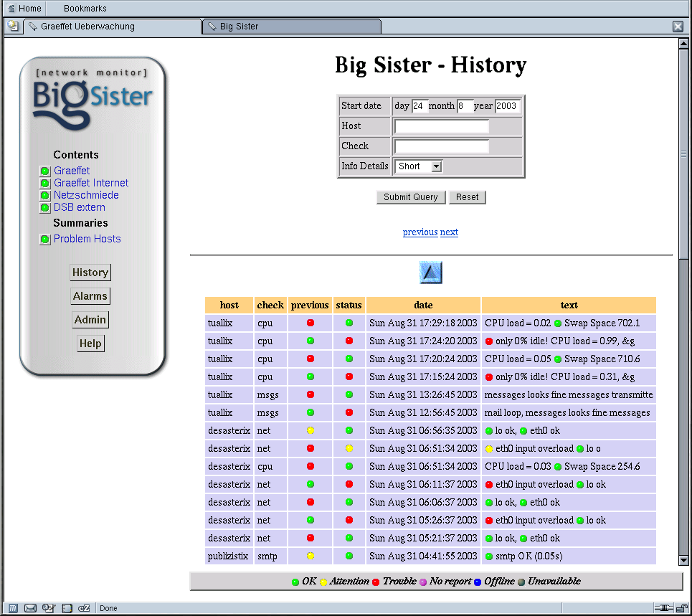Click the online/offline connection icon in status bar
This screenshot has height=616, width=692.
pyautogui.click(x=664, y=608)
